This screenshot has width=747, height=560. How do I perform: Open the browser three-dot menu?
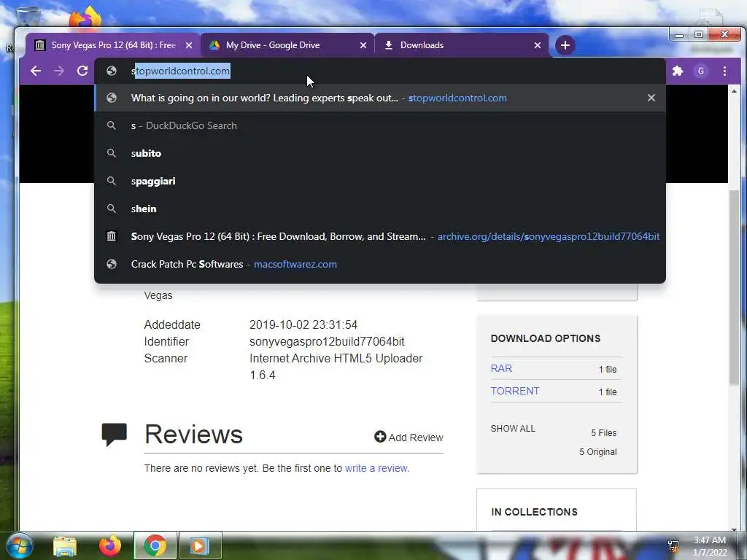pos(724,71)
